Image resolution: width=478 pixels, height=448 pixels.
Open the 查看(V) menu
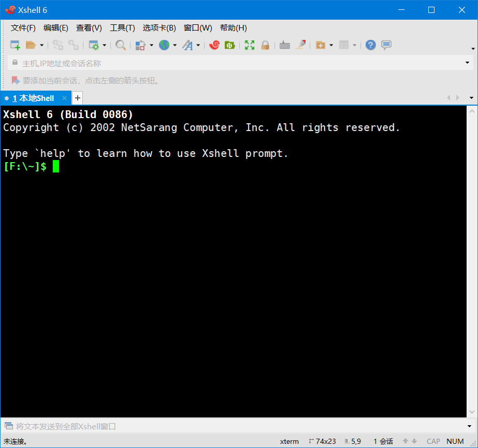click(89, 28)
